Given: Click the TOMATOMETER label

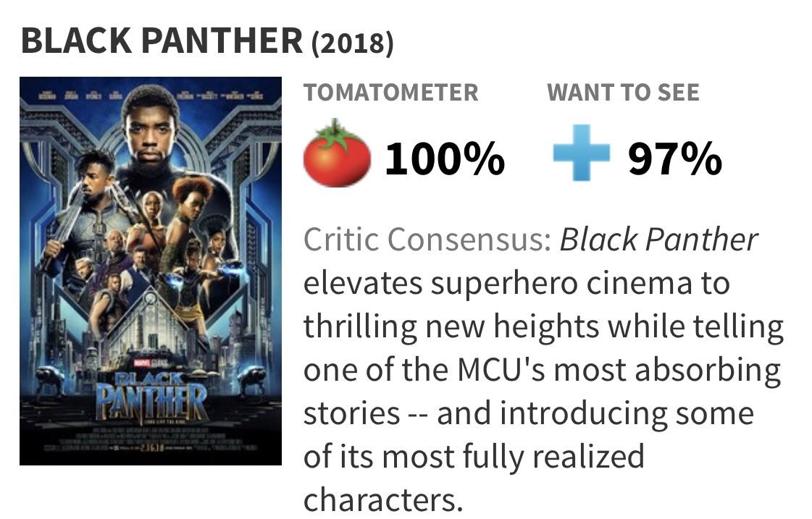Looking at the screenshot, I should click(x=391, y=93).
